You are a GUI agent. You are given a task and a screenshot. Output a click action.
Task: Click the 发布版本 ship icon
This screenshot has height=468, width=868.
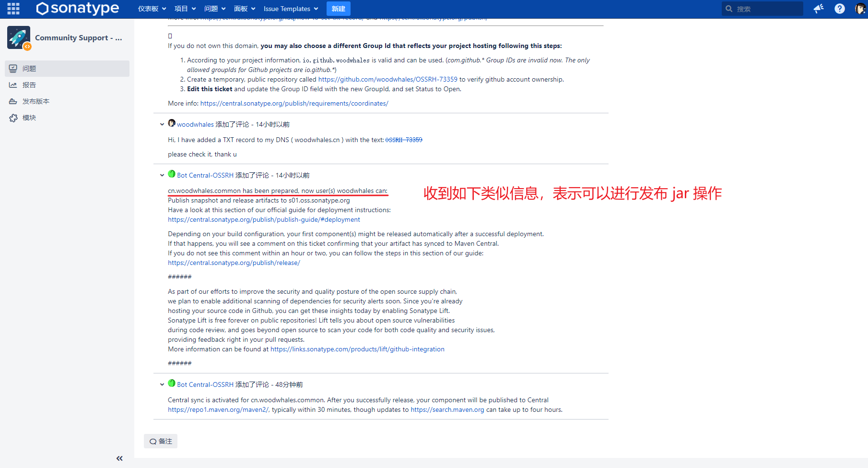coord(13,101)
